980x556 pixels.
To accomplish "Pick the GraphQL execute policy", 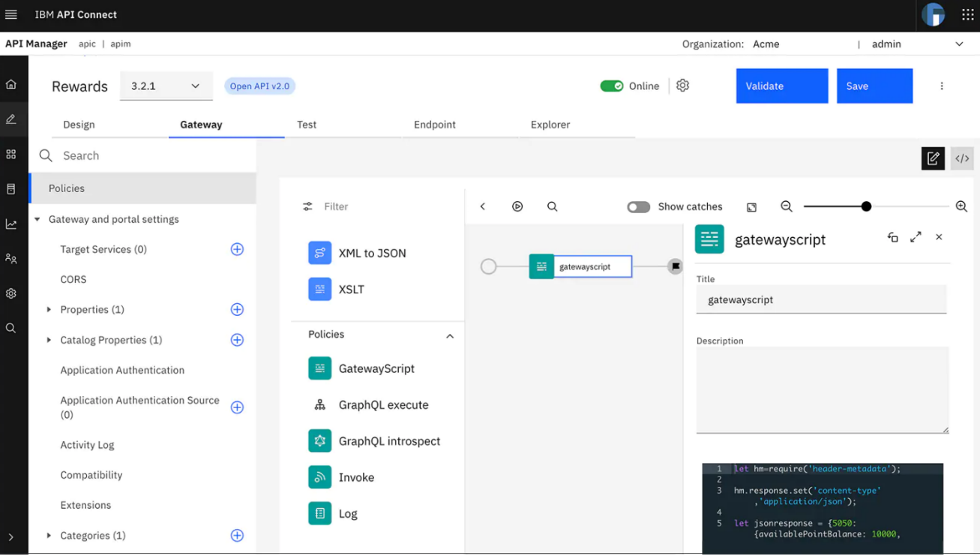I will click(368, 404).
